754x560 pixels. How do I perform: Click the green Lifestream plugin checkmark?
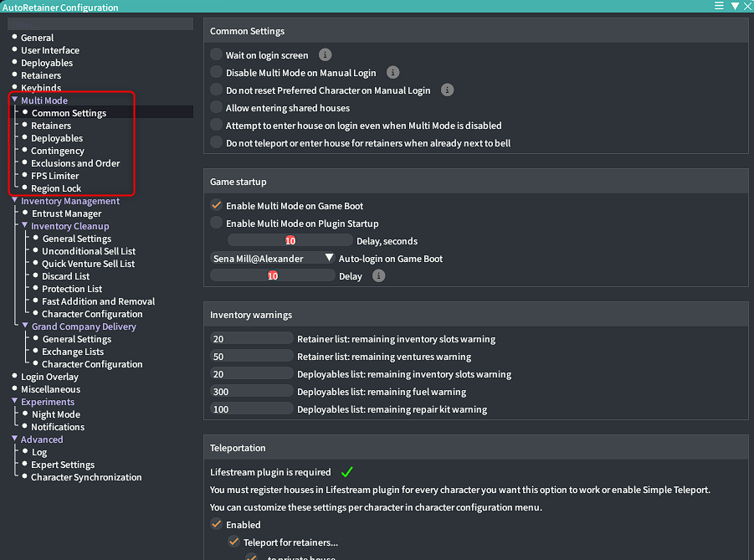point(347,472)
